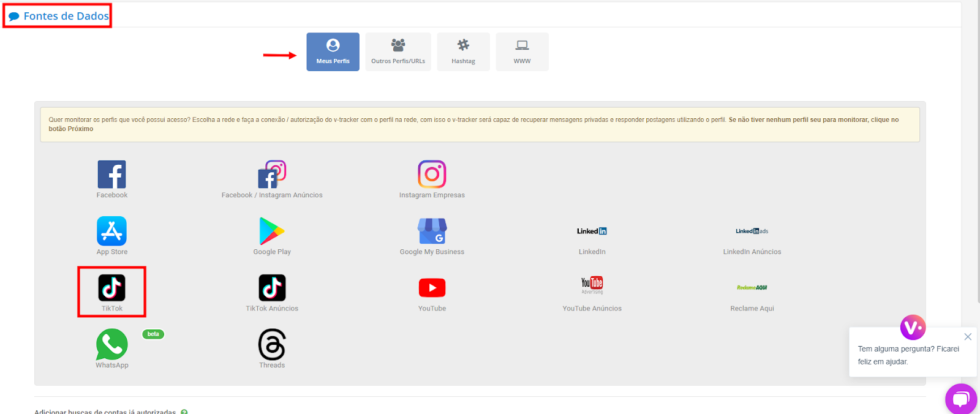Choose Facebook / Instagram Anúncios icon
980x414 pixels.
[x=272, y=175]
